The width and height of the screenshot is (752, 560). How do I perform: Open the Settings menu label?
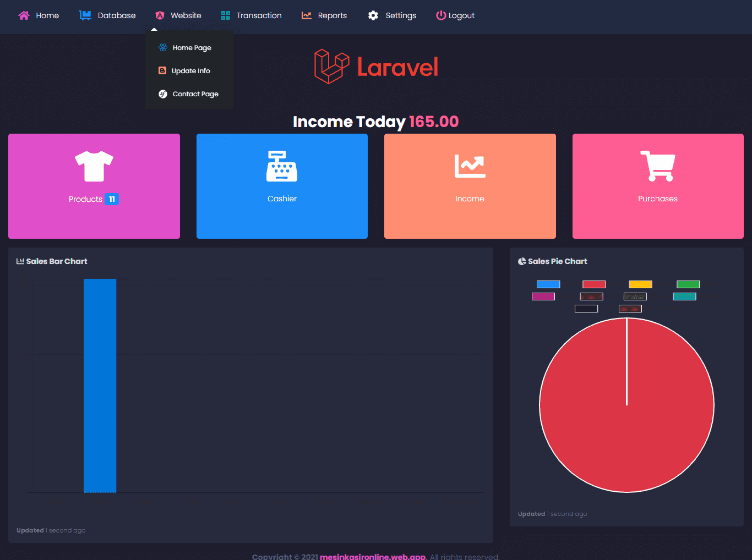pyautogui.click(x=401, y=15)
